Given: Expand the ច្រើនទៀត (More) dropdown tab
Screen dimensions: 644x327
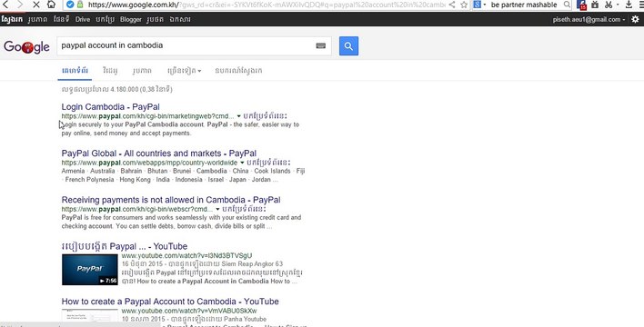Looking at the screenshot, I should click(184, 71).
